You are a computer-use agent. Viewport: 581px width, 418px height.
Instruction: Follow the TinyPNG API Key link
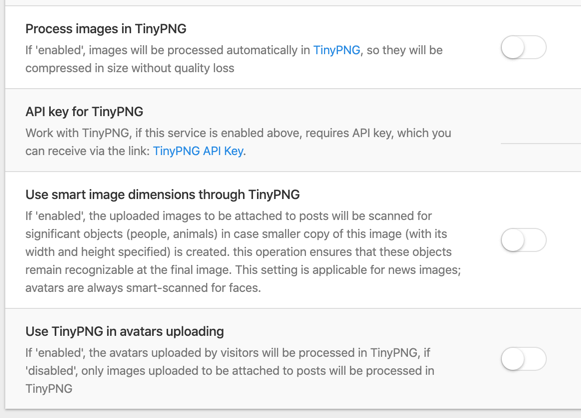click(198, 151)
